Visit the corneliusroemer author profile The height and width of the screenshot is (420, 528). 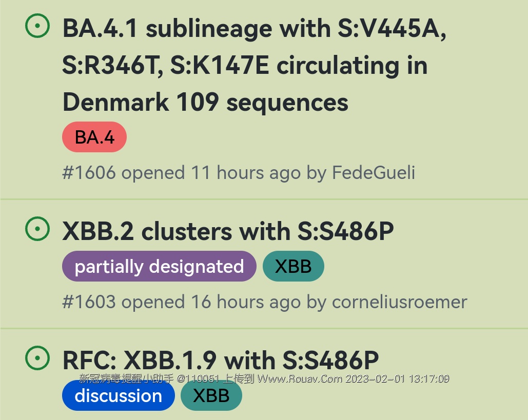click(400, 302)
